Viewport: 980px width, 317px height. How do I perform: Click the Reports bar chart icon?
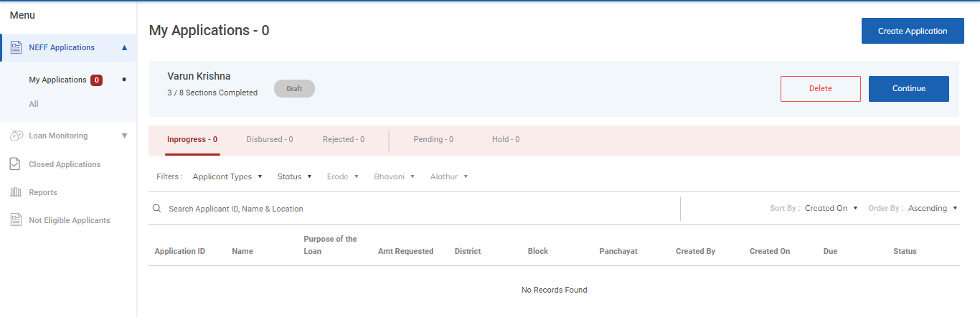pos(16,192)
